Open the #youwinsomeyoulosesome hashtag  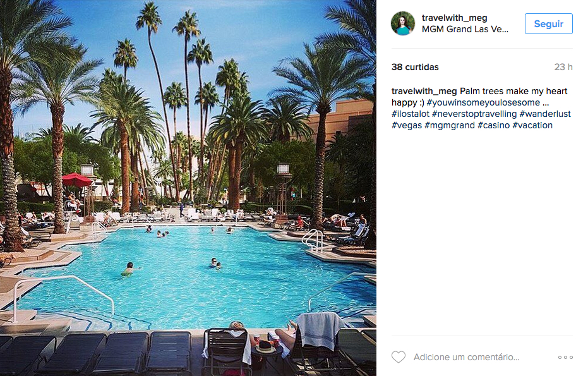point(483,102)
